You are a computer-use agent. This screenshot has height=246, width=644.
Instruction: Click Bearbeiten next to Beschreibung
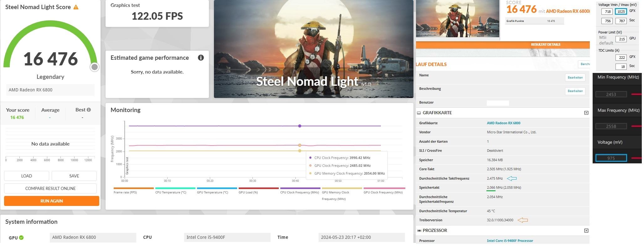575,91
